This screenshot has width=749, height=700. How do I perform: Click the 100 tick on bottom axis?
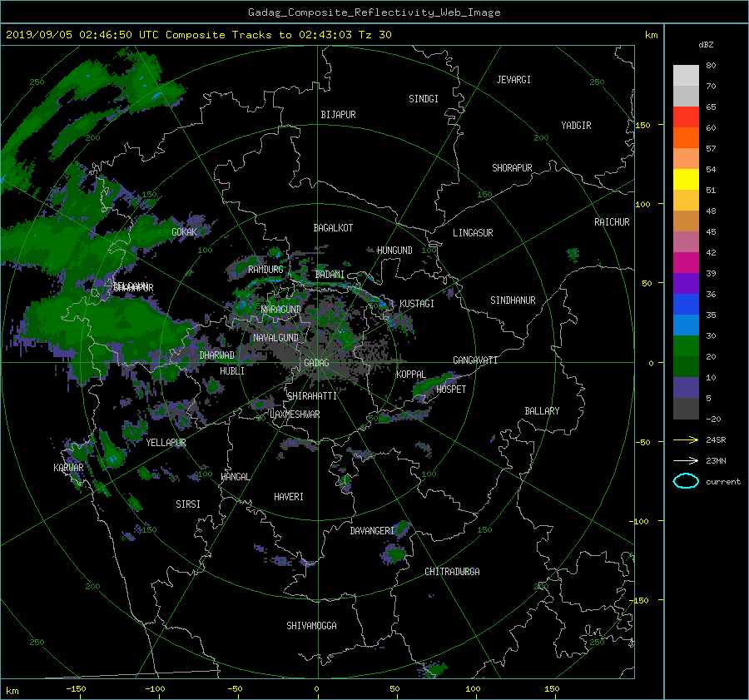click(473, 689)
